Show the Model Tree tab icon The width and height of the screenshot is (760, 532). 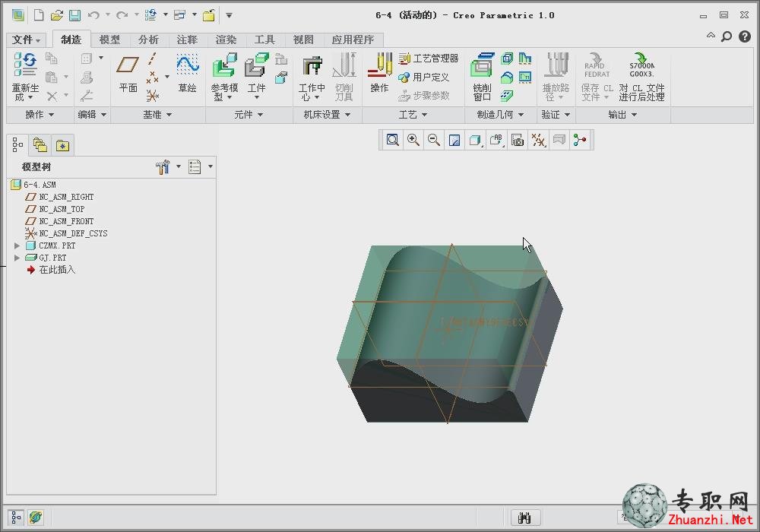[17, 145]
